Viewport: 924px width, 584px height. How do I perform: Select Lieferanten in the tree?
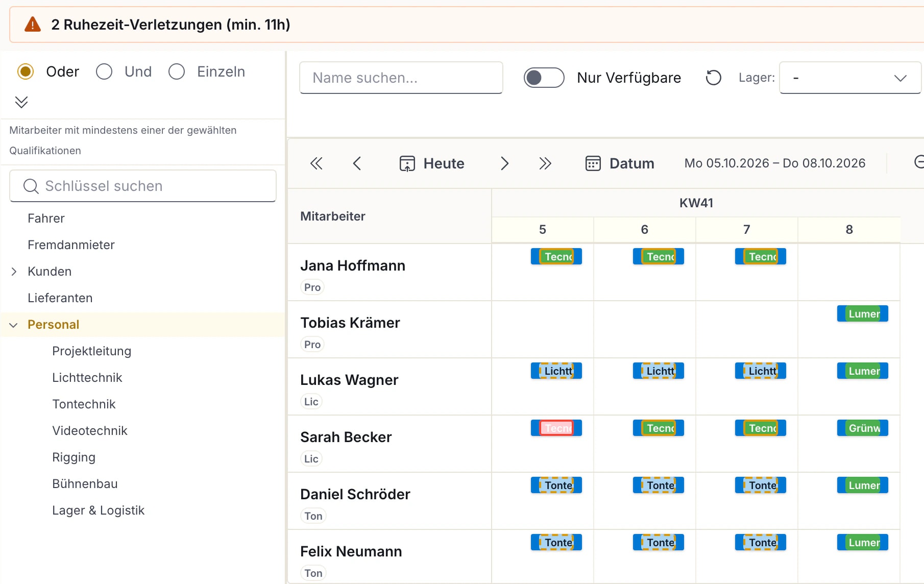[60, 298]
